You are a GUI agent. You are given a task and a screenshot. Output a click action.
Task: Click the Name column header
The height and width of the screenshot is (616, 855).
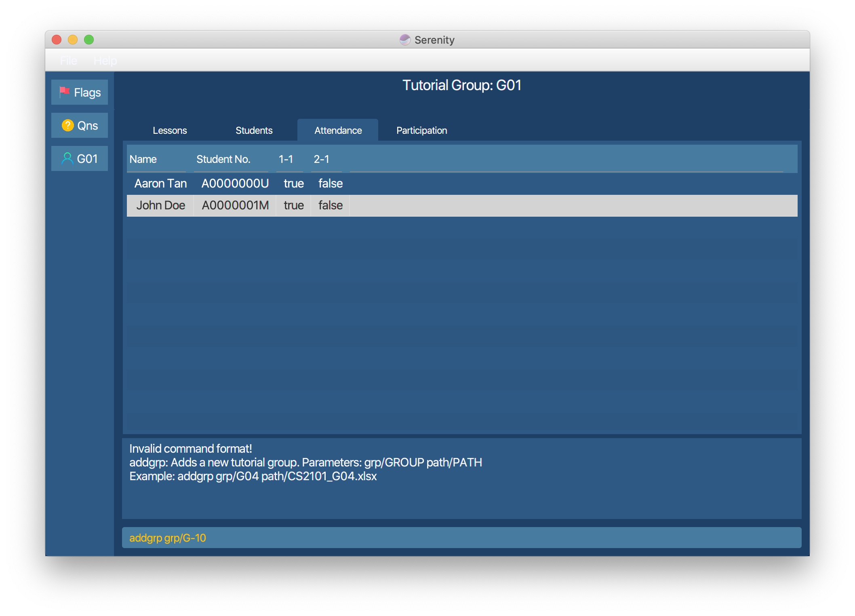pos(143,159)
